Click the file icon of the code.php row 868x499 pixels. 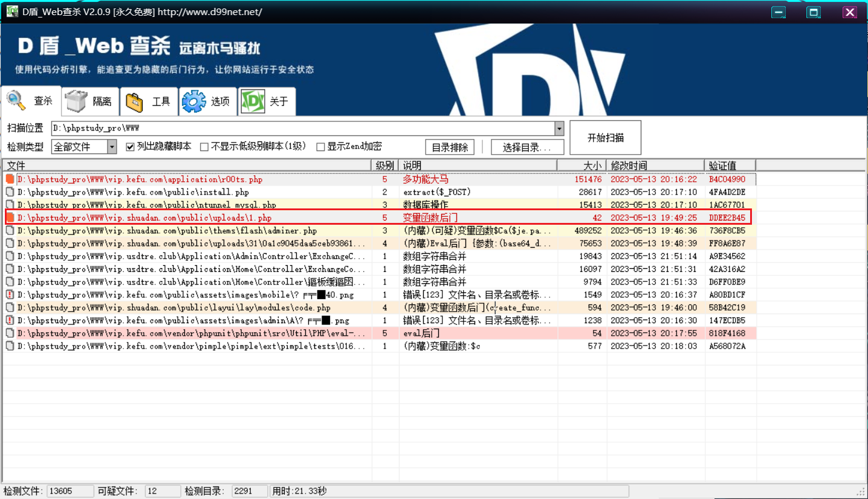[10, 307]
